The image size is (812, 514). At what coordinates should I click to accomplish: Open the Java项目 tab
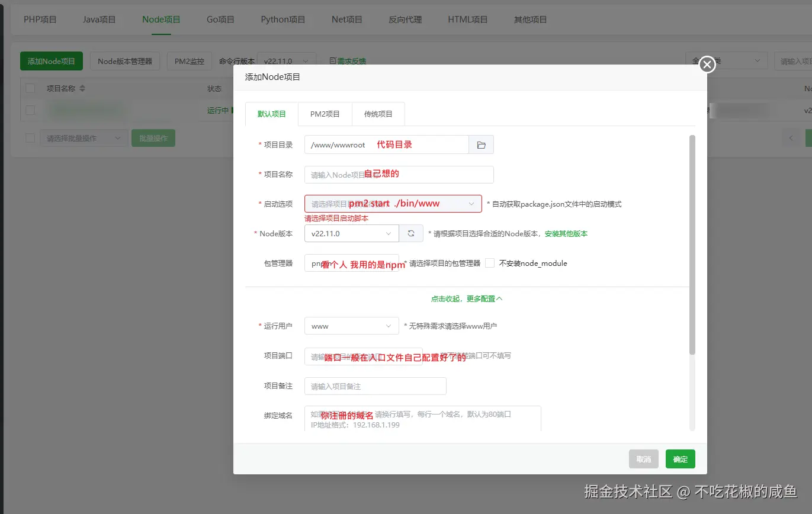point(100,20)
